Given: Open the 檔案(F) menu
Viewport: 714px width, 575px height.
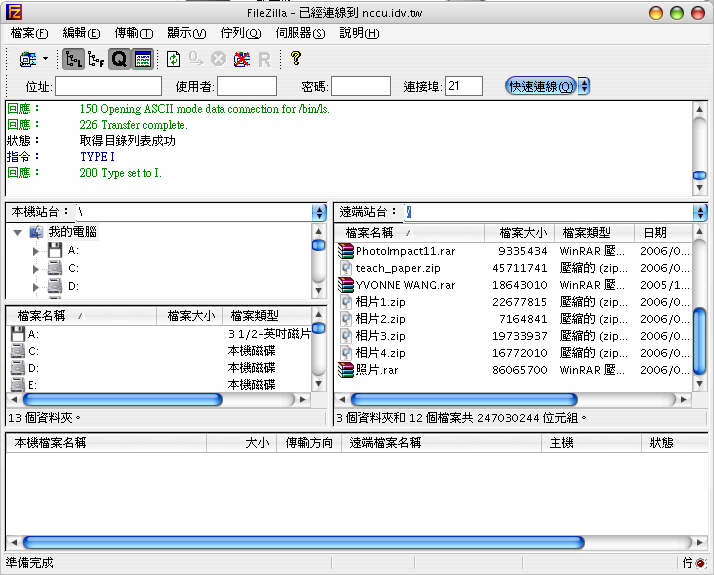Looking at the screenshot, I should point(29,33).
